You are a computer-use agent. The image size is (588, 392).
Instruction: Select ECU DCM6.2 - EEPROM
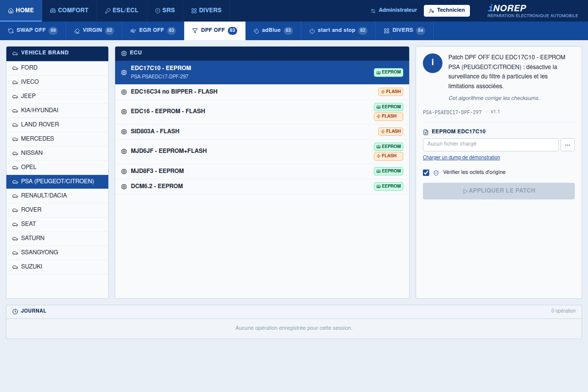(x=262, y=187)
